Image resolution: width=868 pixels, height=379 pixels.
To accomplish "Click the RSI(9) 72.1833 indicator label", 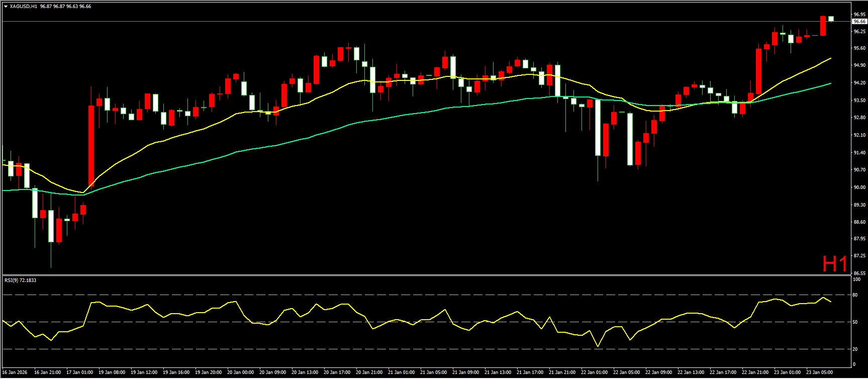I will [21, 280].
